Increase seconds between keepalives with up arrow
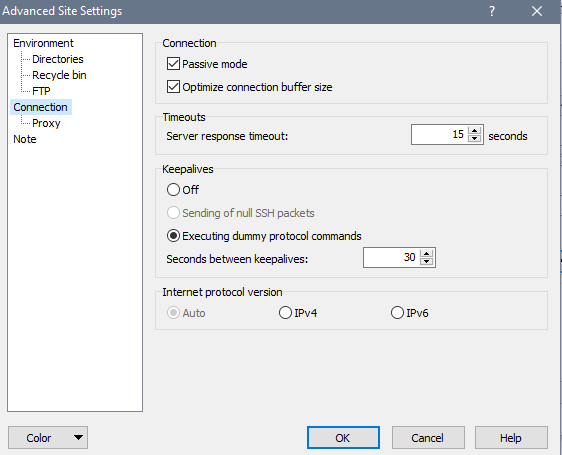 click(x=427, y=253)
